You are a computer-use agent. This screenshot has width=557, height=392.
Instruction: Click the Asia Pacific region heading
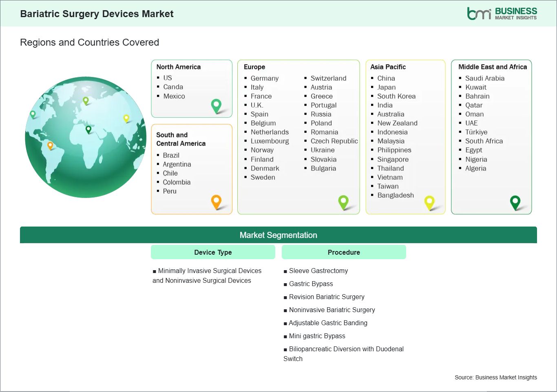point(388,67)
